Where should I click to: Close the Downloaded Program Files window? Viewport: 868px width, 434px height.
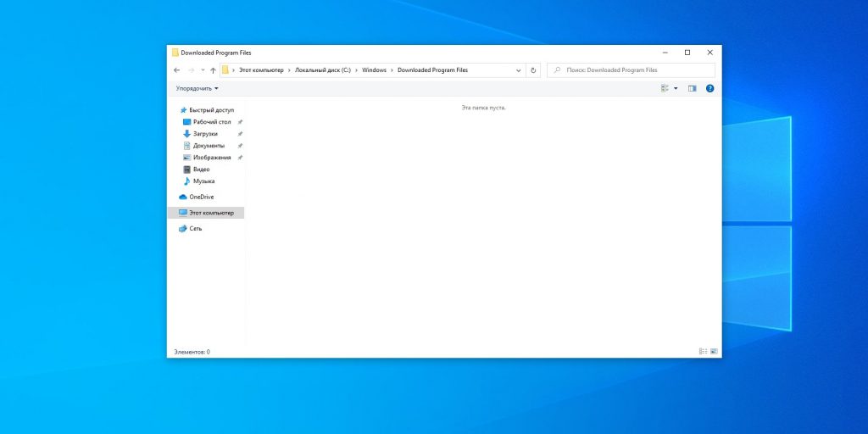[x=710, y=53]
